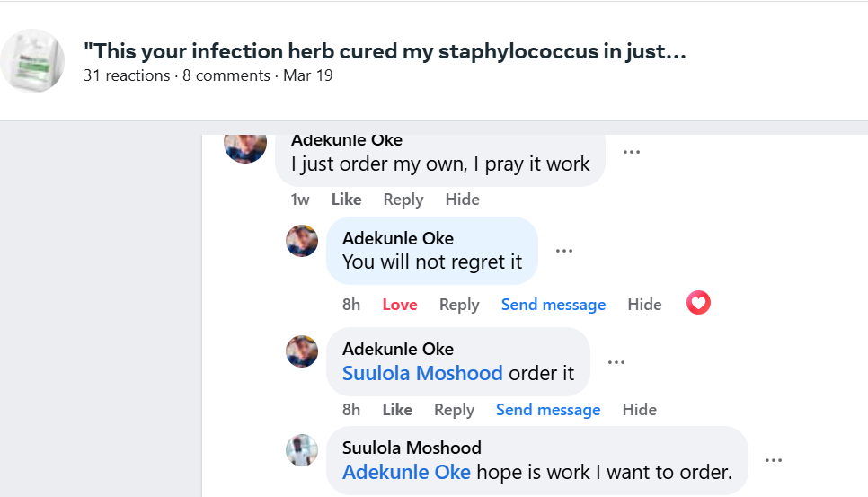Open options menu for "You will not regret it" comment

564,251
